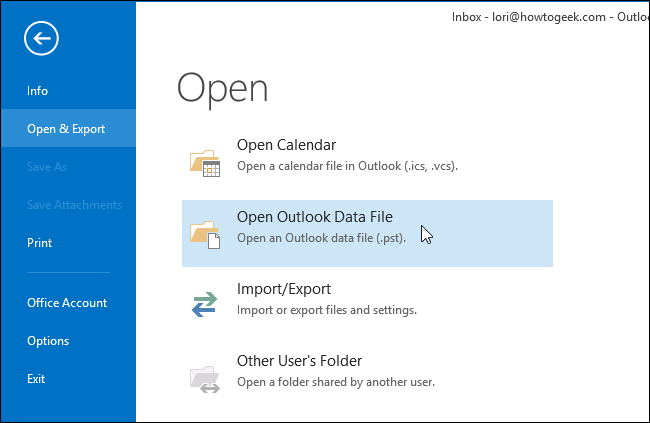Click the greyed-out Save As item
Screen dimensions: 650x423
47,167
